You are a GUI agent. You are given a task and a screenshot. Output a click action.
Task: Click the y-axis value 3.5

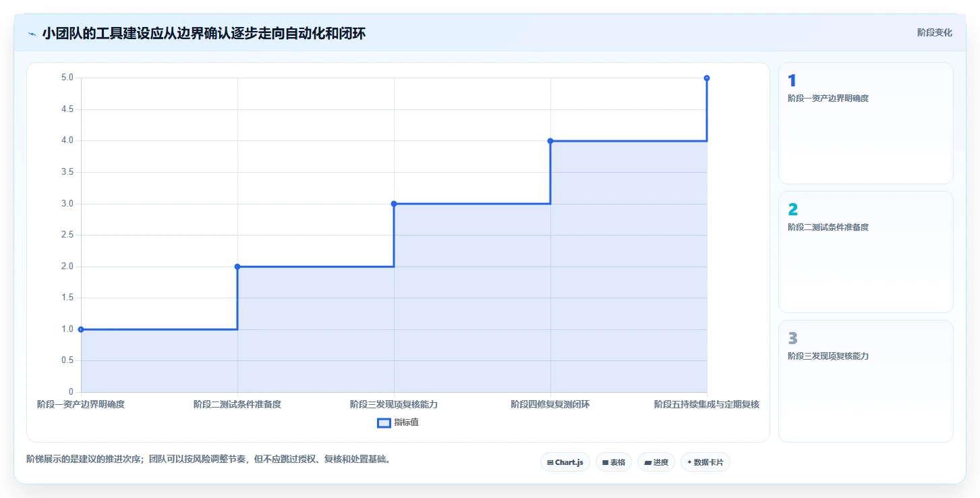tap(67, 172)
